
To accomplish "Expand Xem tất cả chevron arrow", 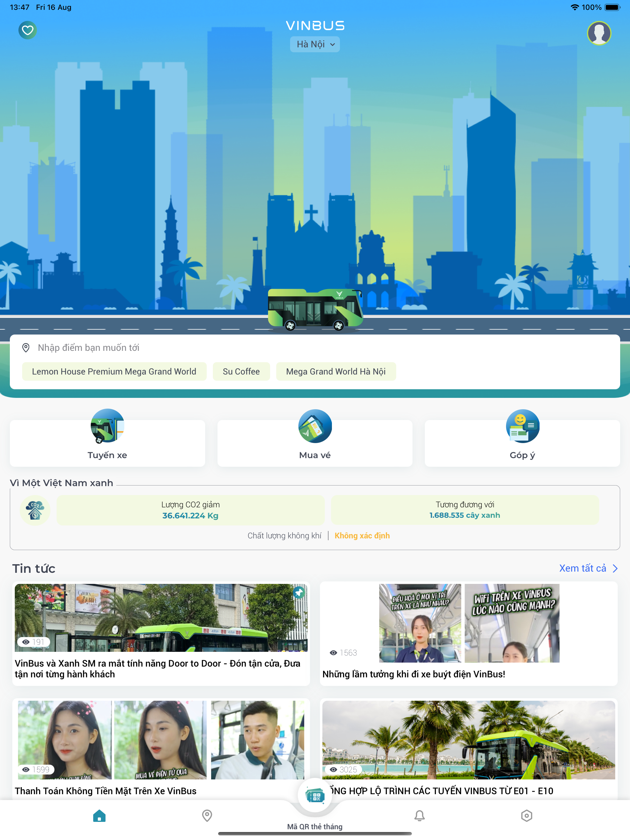I will [x=615, y=569].
